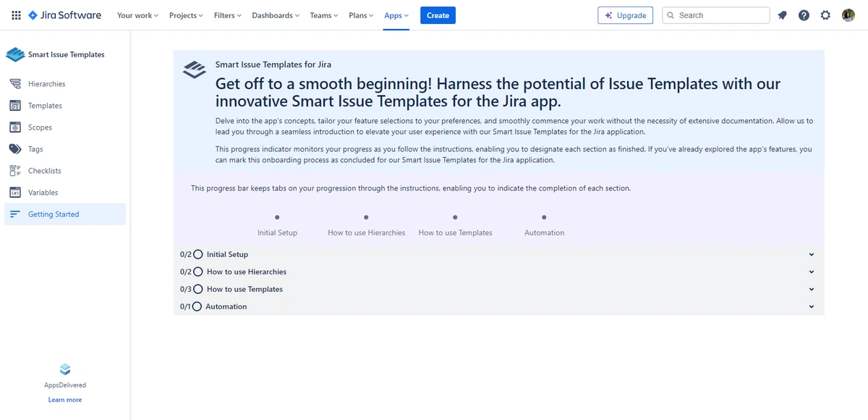Click the Jira Software logo
868x420 pixels.
64,15
